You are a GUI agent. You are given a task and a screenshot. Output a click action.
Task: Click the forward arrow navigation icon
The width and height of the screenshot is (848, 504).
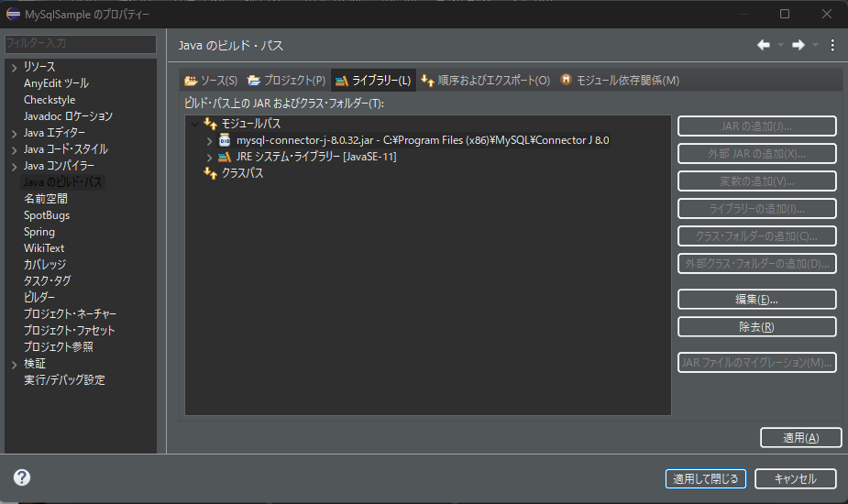798,46
